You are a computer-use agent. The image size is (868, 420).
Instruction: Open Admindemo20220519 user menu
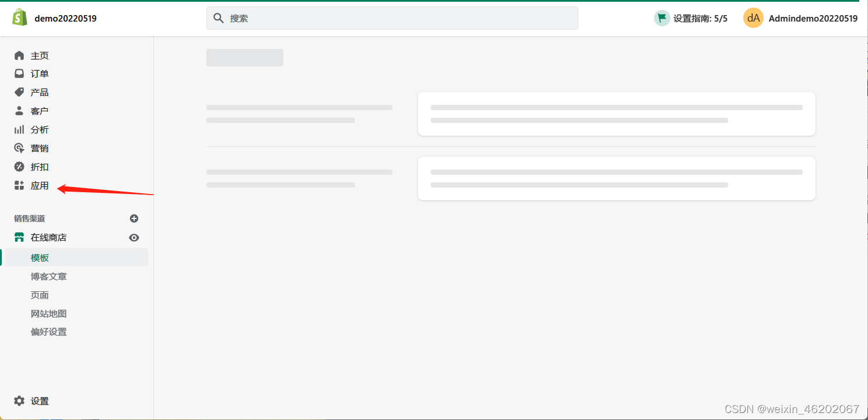[813, 19]
